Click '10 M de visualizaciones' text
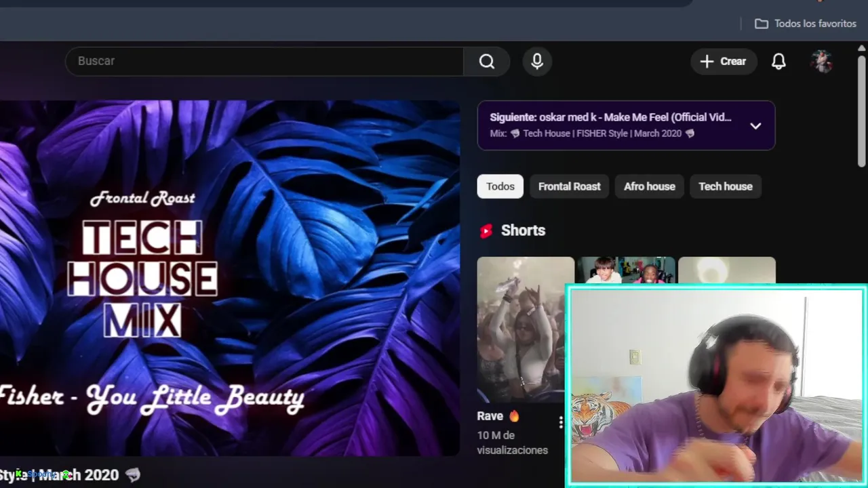 point(512,443)
